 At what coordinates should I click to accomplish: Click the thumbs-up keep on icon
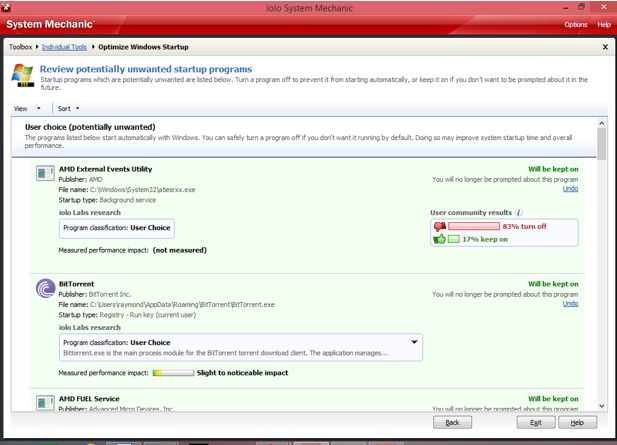click(x=439, y=239)
